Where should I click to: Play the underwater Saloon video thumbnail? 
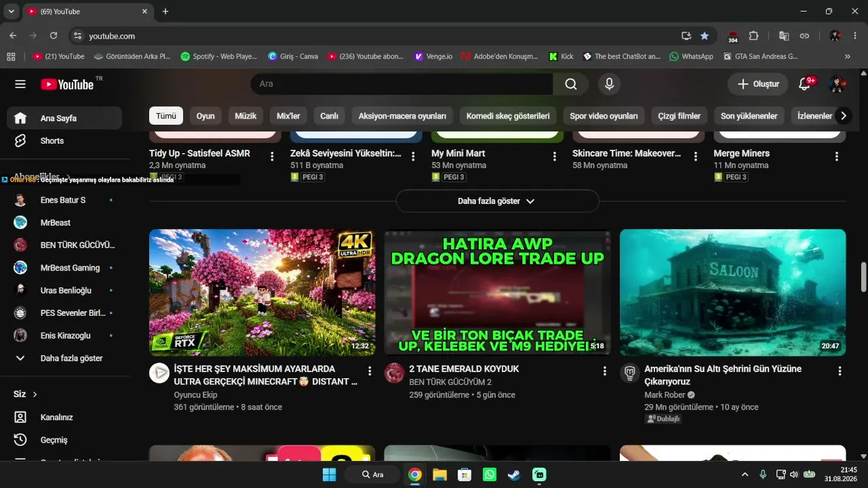733,293
